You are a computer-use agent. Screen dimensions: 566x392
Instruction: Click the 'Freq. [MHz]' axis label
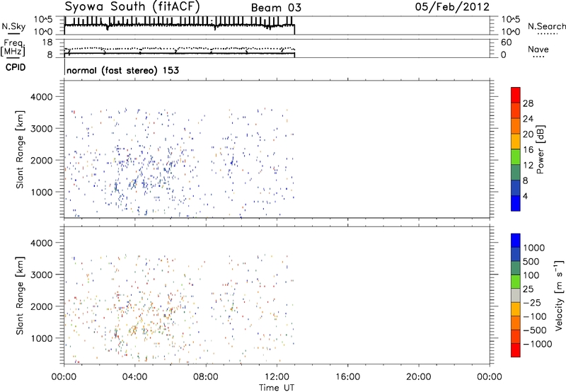pyautogui.click(x=13, y=48)
